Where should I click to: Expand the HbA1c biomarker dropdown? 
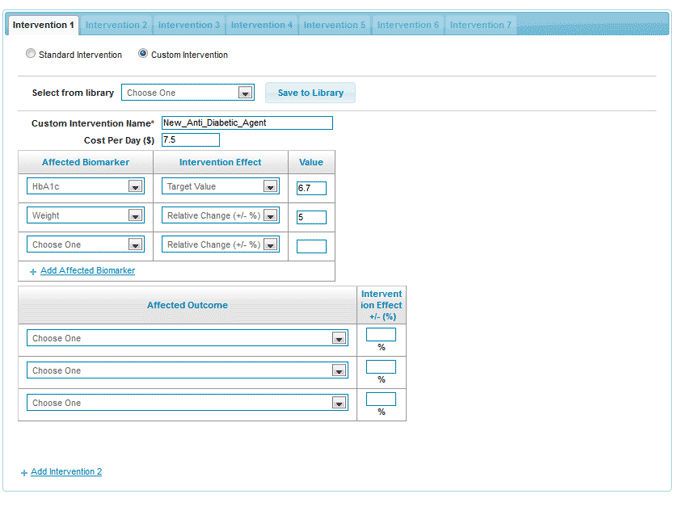86,187
